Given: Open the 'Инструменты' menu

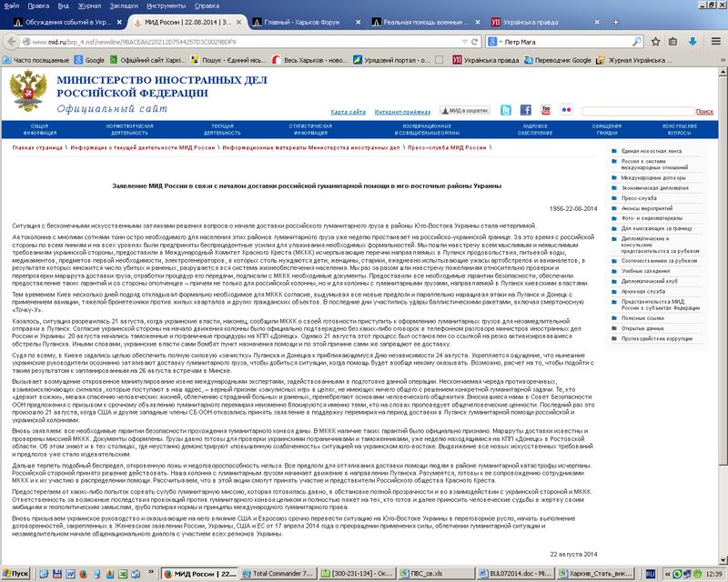Looking at the screenshot, I should pos(167,5).
